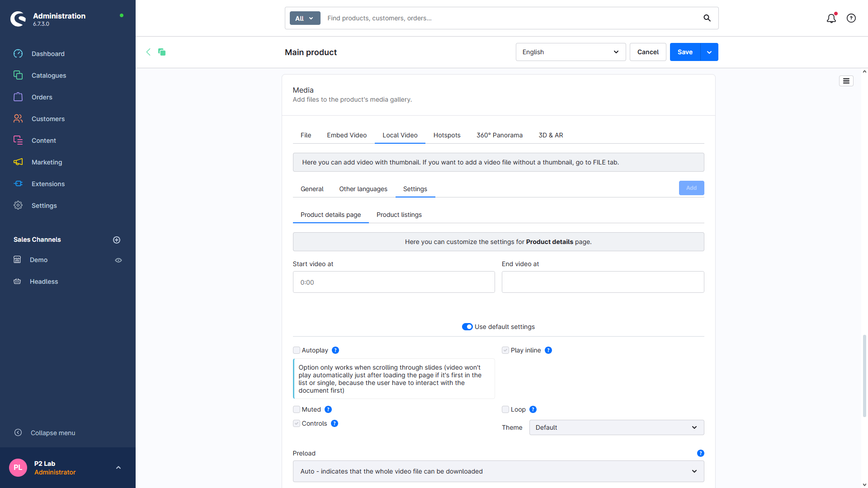Enable the Muted checkbox
Image resolution: width=868 pixels, height=488 pixels.
click(x=297, y=409)
